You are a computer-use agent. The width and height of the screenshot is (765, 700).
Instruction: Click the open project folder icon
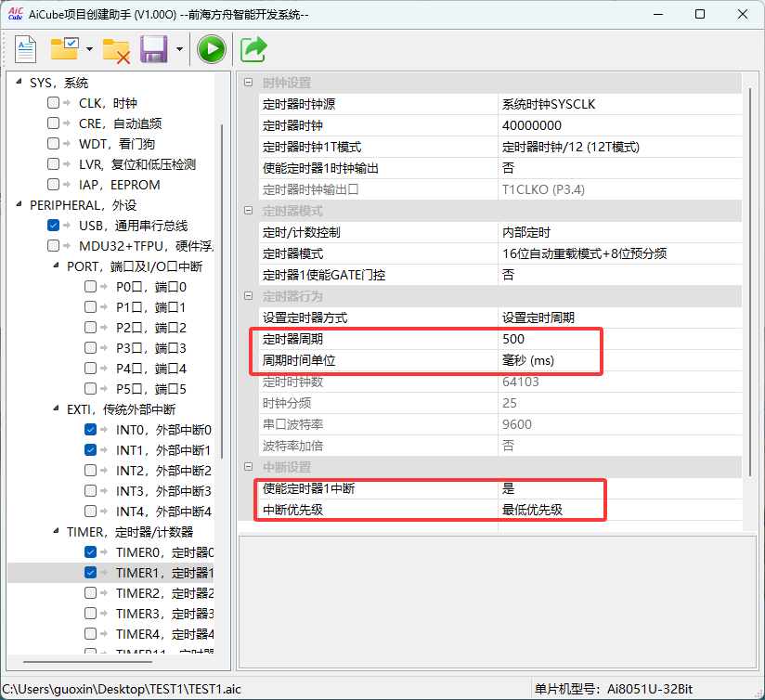point(65,49)
